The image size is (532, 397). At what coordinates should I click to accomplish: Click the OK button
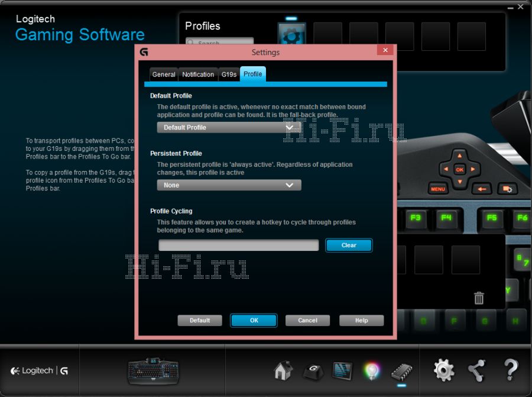point(254,320)
